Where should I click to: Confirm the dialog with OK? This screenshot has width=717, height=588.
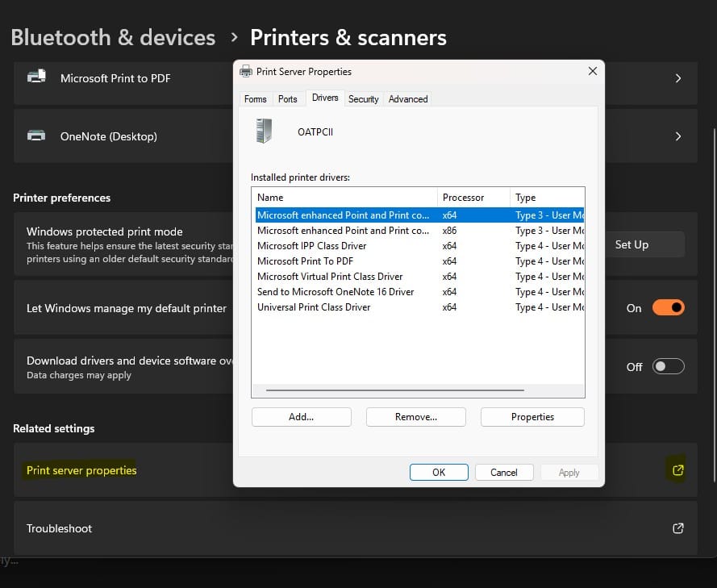pos(439,473)
